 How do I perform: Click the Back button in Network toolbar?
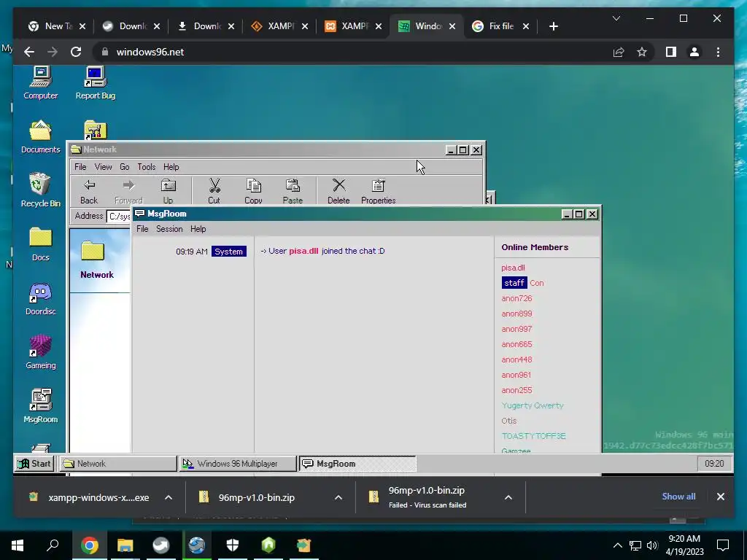coord(89,192)
